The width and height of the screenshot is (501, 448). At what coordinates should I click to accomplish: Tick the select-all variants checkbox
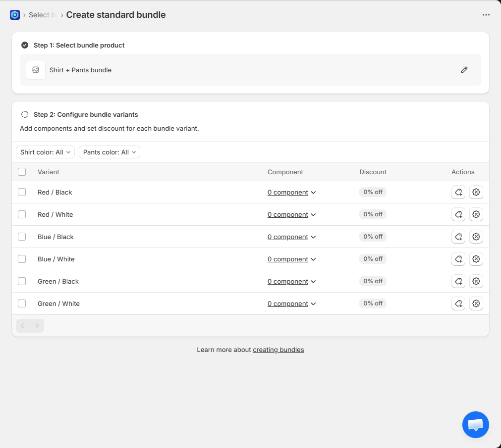(x=22, y=172)
